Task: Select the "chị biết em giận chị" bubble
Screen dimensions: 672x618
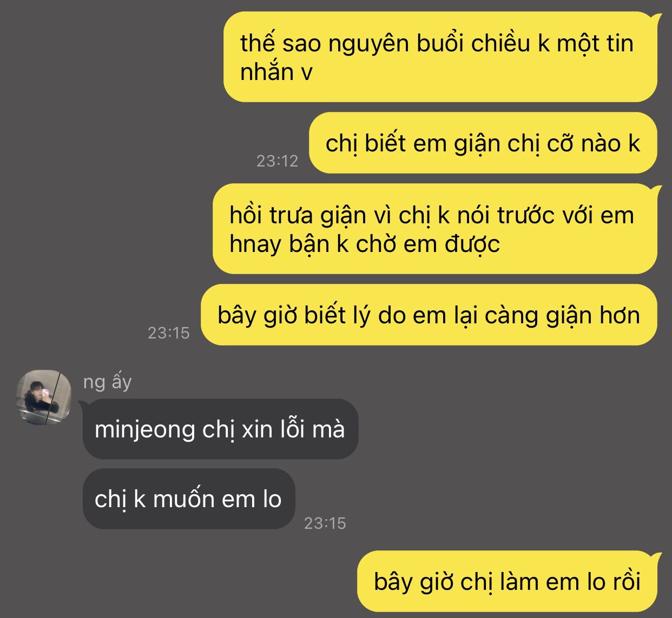Action: [483, 143]
